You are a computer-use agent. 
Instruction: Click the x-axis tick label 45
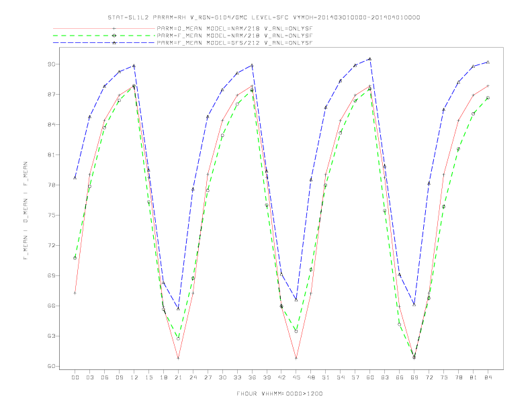click(296, 377)
